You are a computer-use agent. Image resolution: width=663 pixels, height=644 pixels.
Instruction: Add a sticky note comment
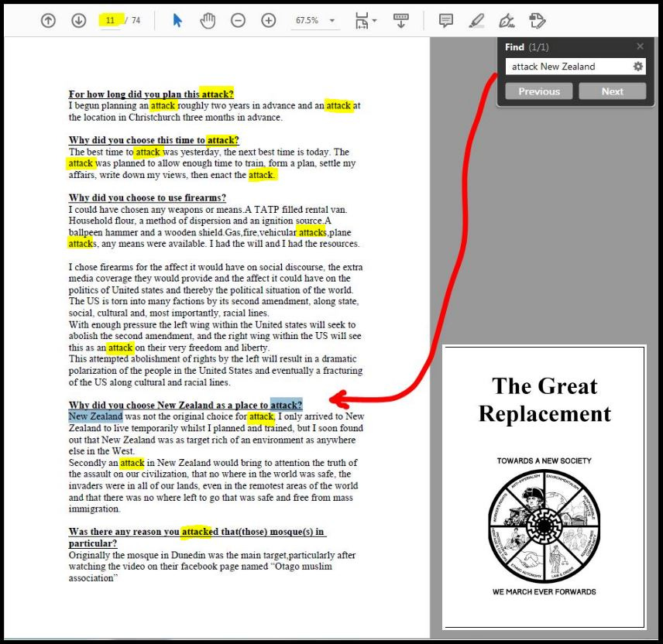pyautogui.click(x=446, y=20)
